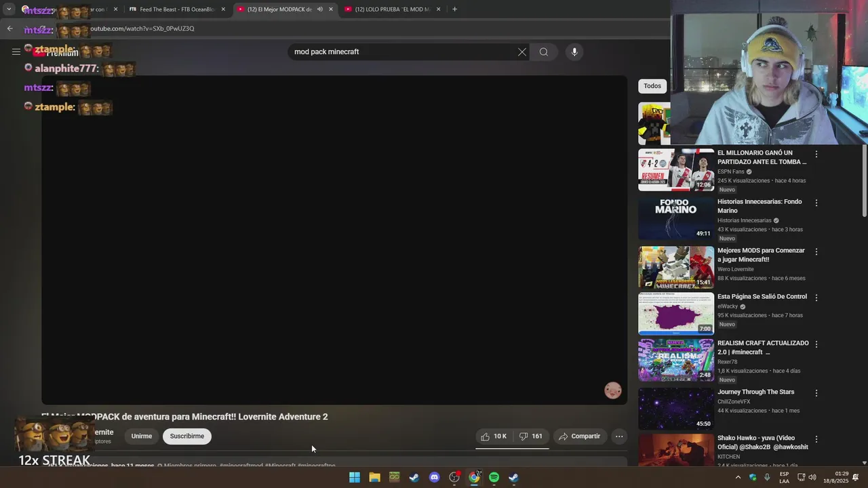The image size is (868, 488).
Task: Open REALISM CRAFT ACTUALIZADO 2.0 title
Action: (763, 348)
